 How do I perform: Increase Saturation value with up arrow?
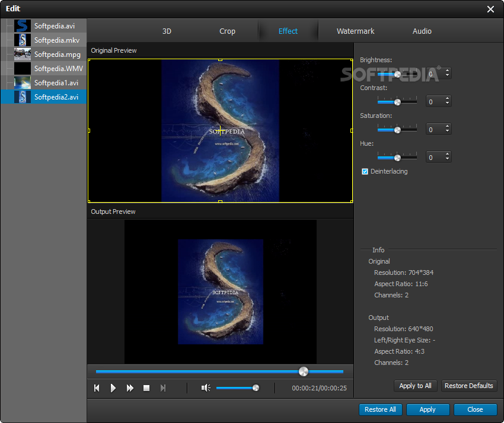tap(447, 127)
